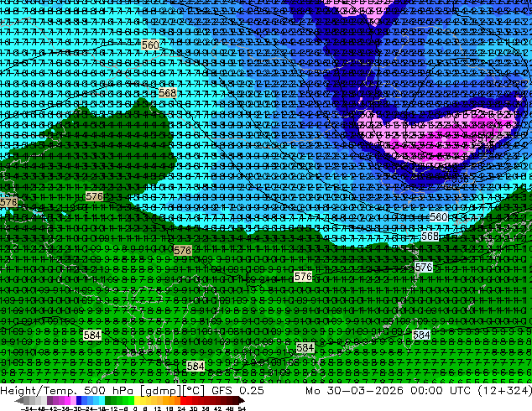Click the 568 label on beige background
Viewport: 532px width, 411px height.
coord(168,93)
